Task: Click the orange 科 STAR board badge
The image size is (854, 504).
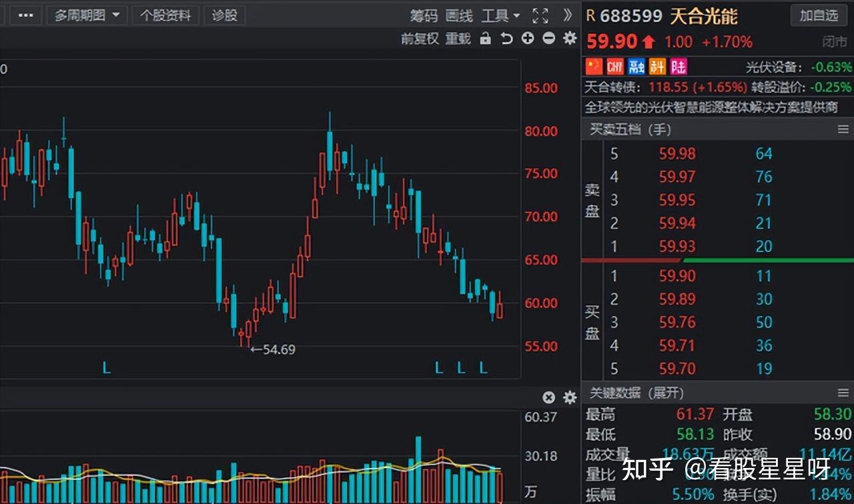Action: tap(658, 67)
